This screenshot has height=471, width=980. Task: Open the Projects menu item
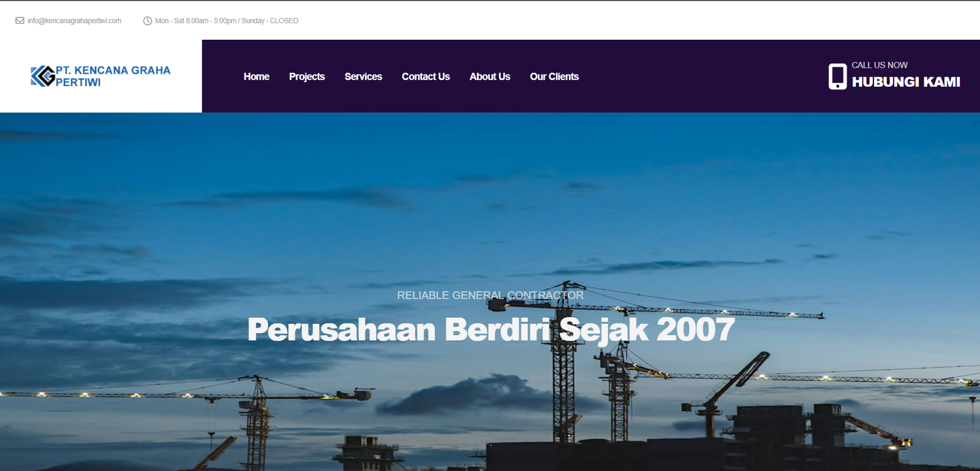[307, 77]
